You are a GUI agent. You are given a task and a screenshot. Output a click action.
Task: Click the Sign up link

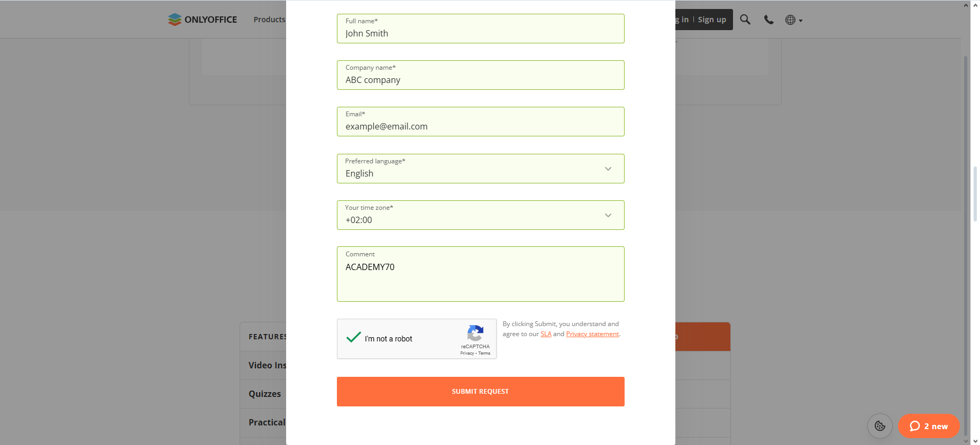712,20
